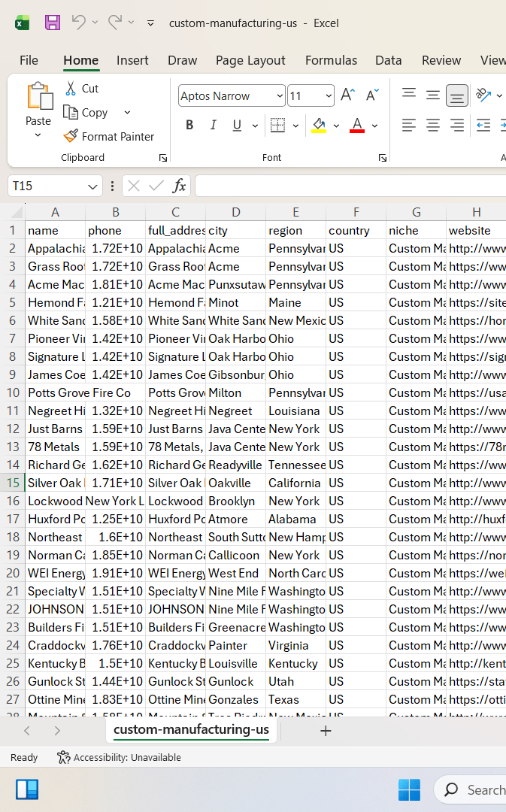Expand the Undo history dropdown
This screenshot has width=506, height=812.
coord(95,23)
